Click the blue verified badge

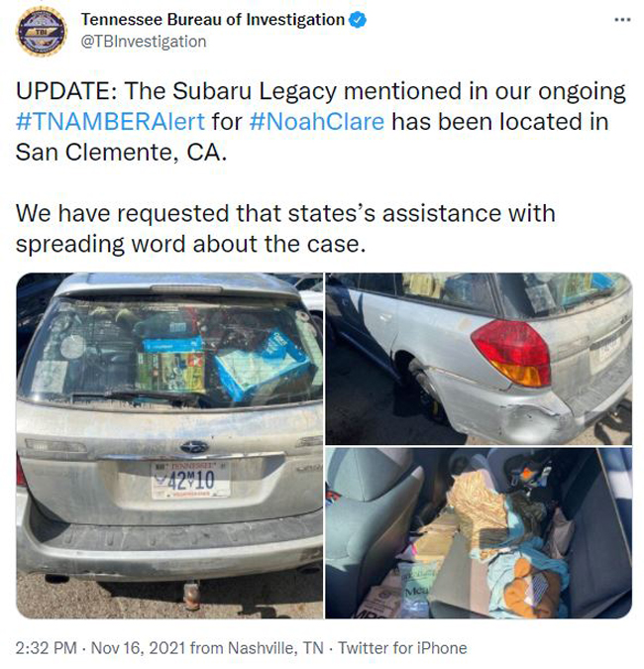(358, 20)
